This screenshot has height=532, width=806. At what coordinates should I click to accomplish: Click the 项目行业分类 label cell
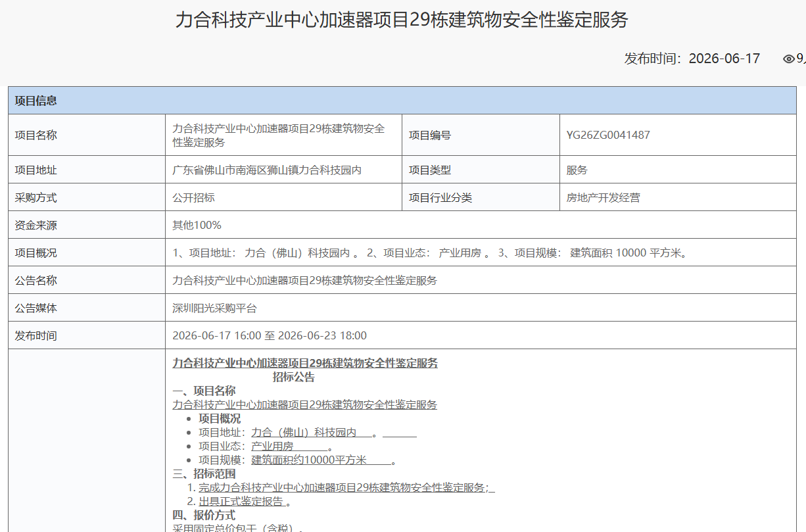click(x=481, y=197)
